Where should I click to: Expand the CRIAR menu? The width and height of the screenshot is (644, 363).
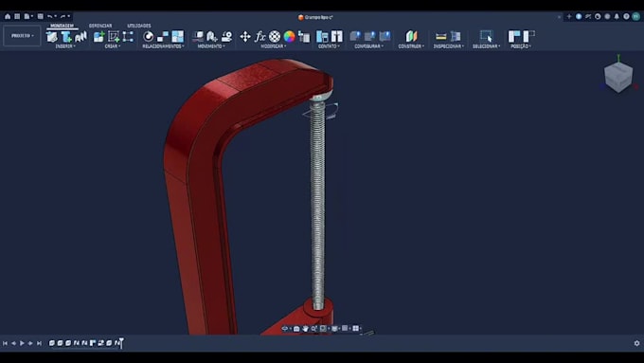point(113,46)
